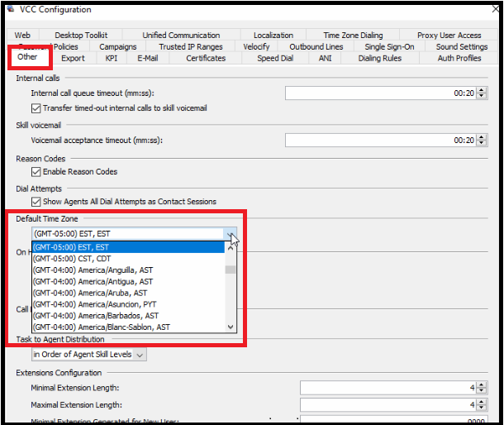Image resolution: width=504 pixels, height=425 pixels.
Task: Choose America/Antigua, AST time zone
Action: (x=128, y=282)
